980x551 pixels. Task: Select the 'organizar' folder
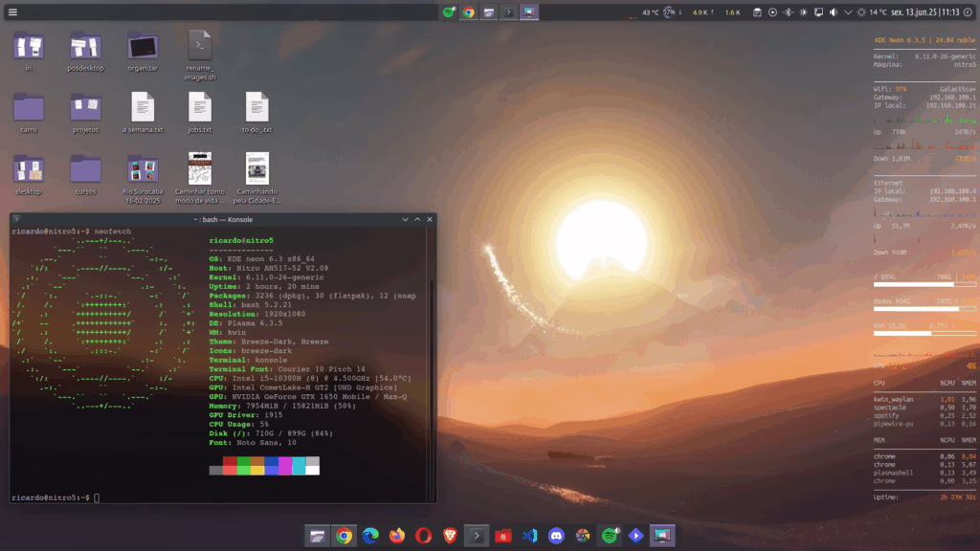pos(143,52)
